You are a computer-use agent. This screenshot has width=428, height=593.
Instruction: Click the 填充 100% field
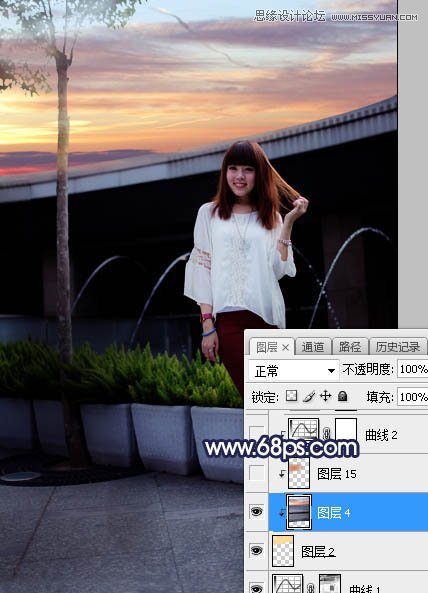pyautogui.click(x=413, y=397)
